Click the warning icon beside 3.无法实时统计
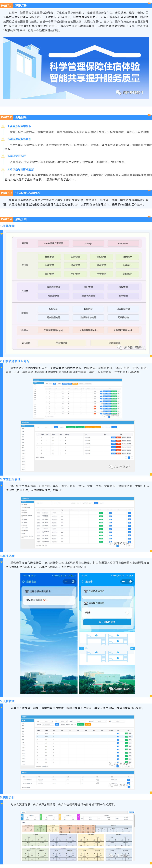This screenshot has height=868, width=152. click(3, 156)
